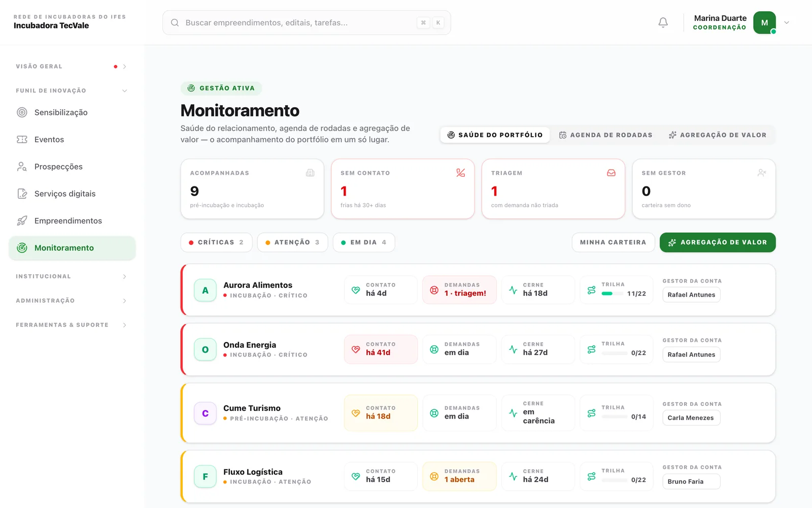Click the Monitoramento radar icon in sidebar
812x508 pixels.
[22, 248]
